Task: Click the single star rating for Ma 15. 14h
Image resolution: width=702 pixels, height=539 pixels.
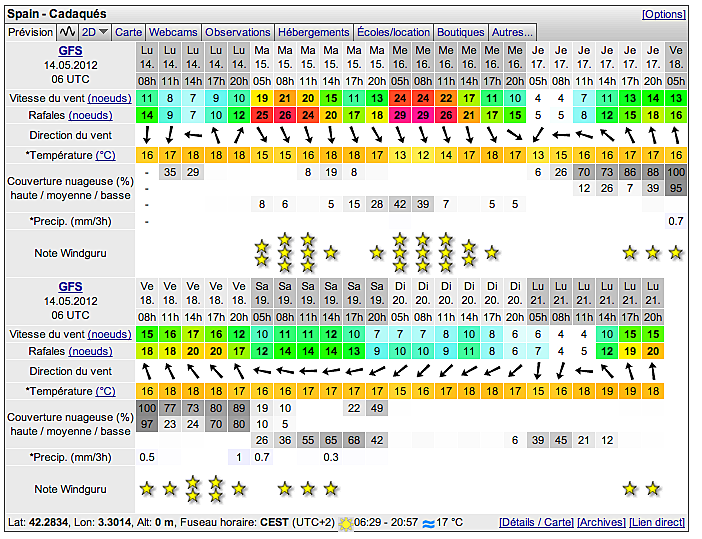Action: click(x=331, y=253)
